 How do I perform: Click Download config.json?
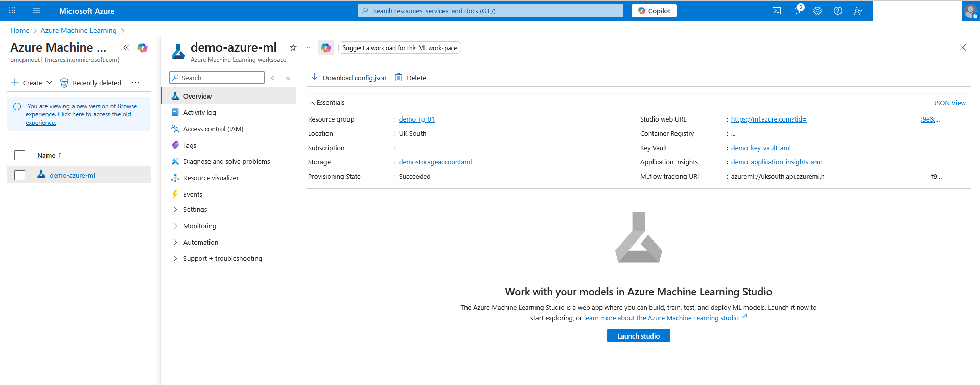coord(349,78)
